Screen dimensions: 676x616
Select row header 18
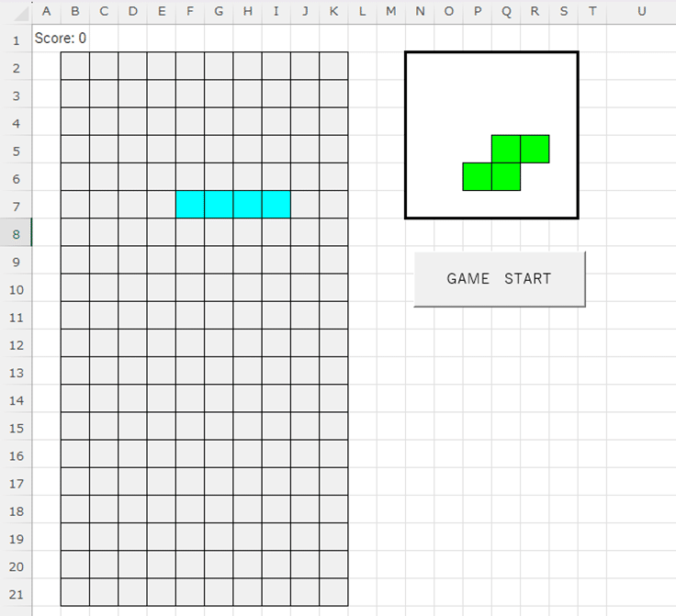16,511
